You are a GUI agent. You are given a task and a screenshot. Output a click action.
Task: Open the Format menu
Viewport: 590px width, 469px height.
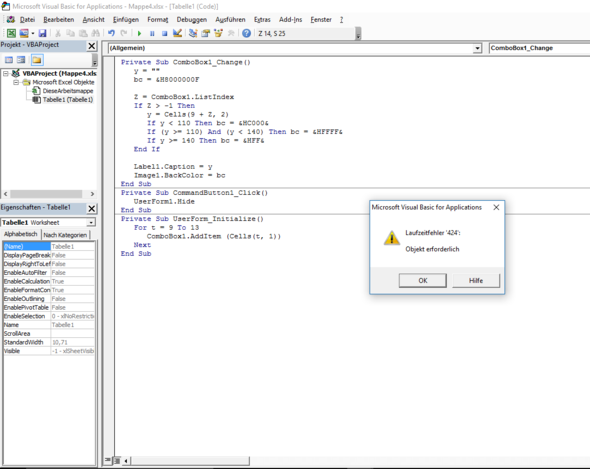point(157,20)
